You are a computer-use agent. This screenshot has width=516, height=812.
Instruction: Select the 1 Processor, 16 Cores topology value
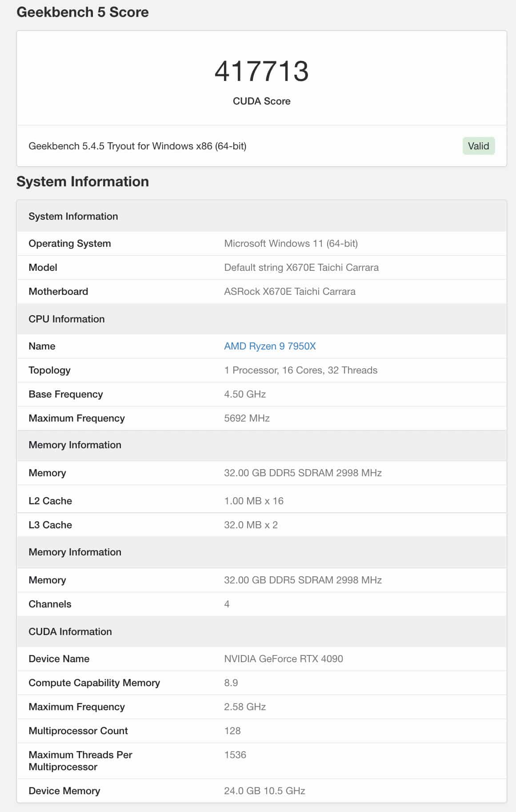pos(300,370)
